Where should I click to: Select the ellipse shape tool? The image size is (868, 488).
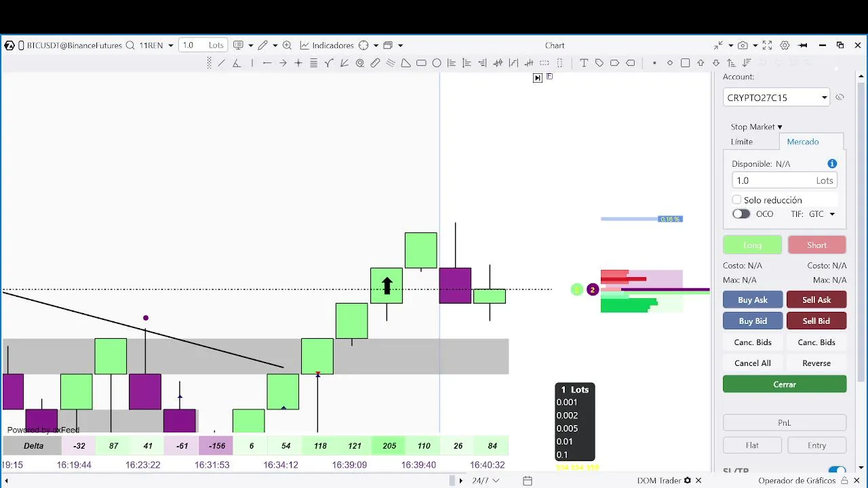point(437,63)
